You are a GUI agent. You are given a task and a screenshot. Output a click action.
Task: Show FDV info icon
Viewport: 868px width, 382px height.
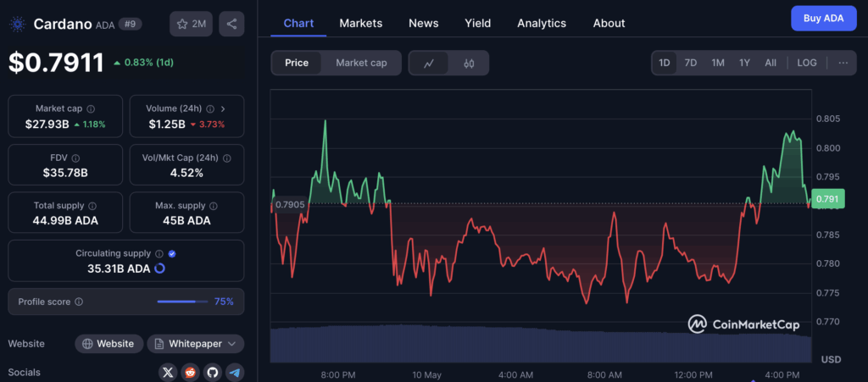pyautogui.click(x=75, y=158)
